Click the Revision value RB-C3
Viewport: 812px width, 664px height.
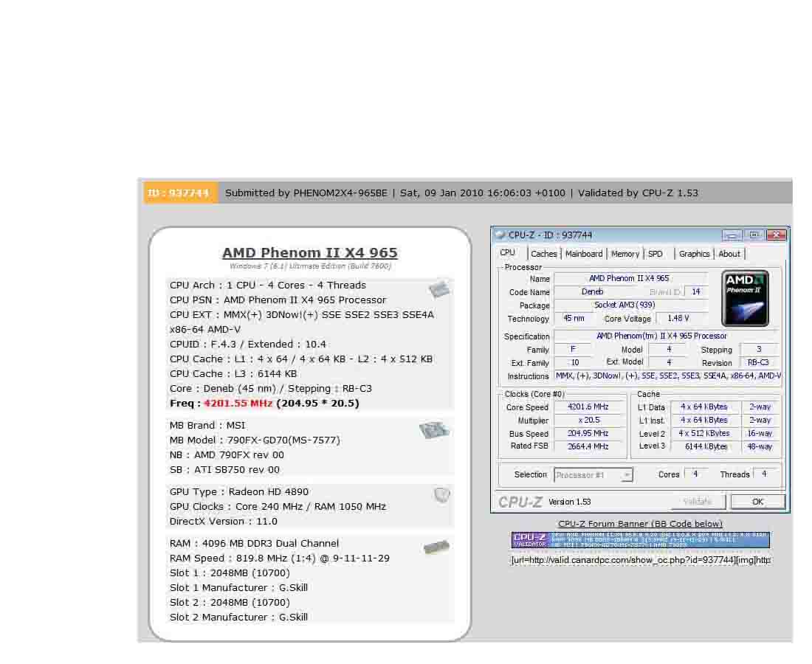[758, 363]
